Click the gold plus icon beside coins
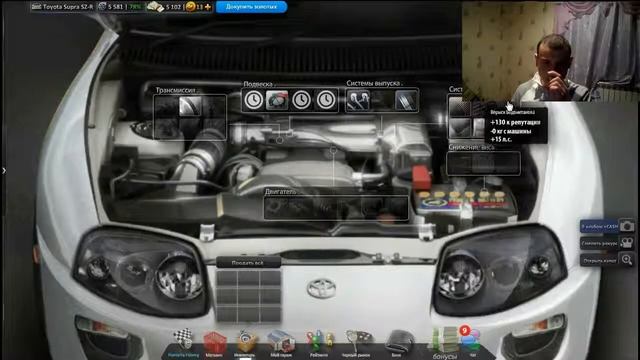This screenshot has height=360, width=640. (x=208, y=7)
